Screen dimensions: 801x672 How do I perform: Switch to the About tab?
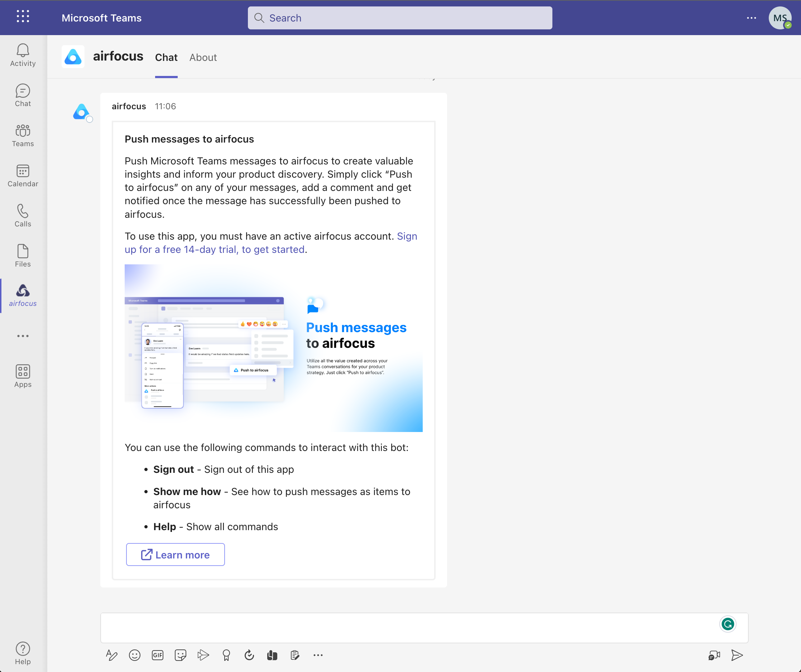pyautogui.click(x=203, y=57)
